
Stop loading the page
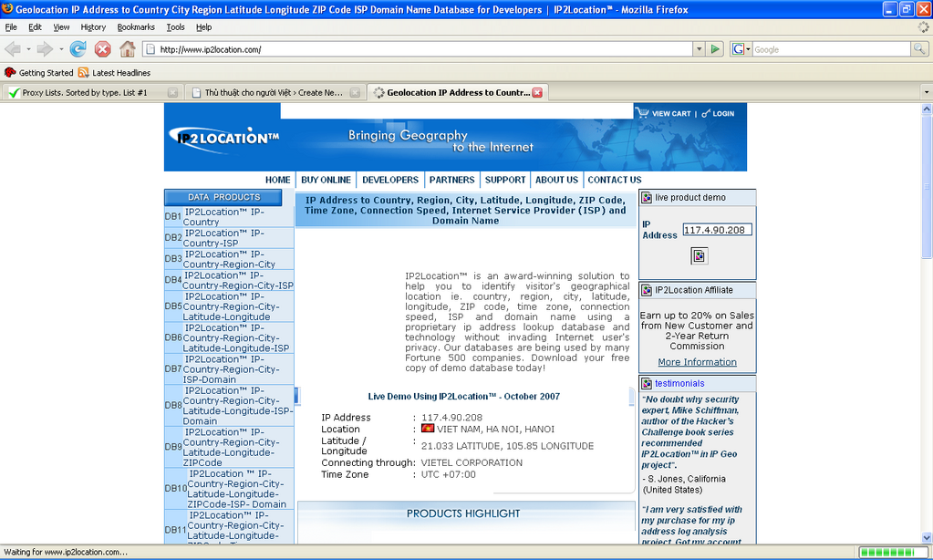point(102,49)
